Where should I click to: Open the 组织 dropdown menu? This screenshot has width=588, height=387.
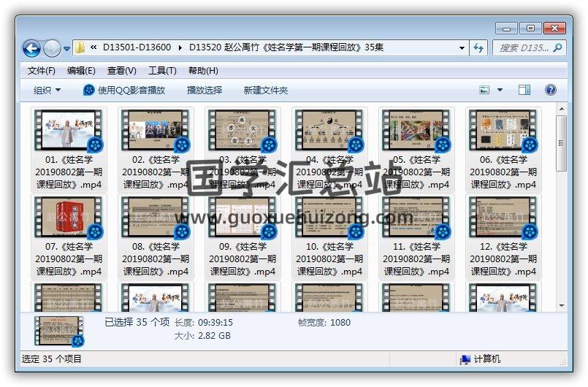[47, 90]
